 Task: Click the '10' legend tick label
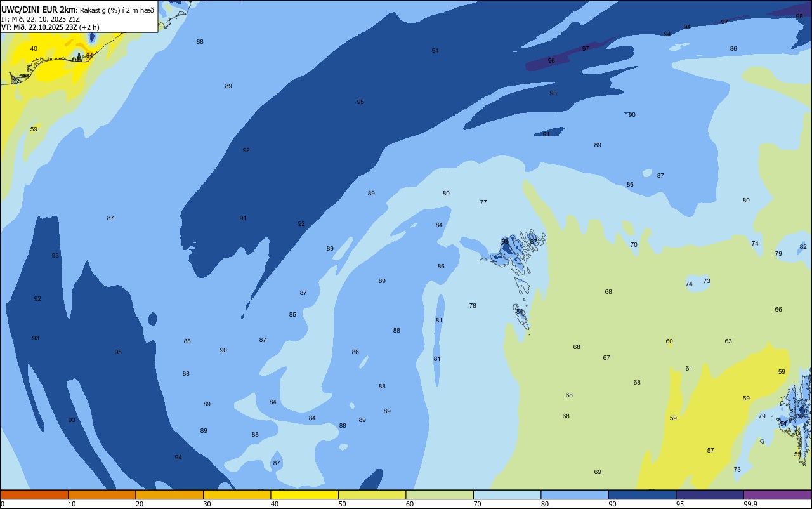pyautogui.click(x=72, y=504)
